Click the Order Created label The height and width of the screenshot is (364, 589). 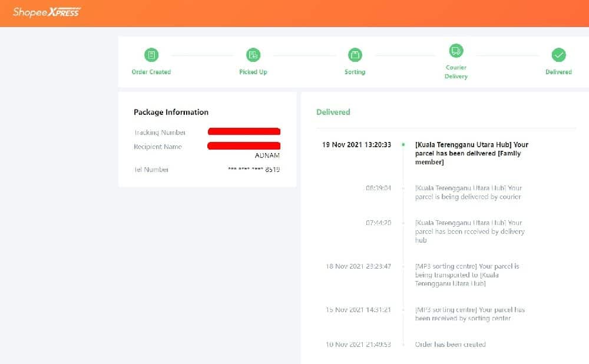click(x=151, y=72)
